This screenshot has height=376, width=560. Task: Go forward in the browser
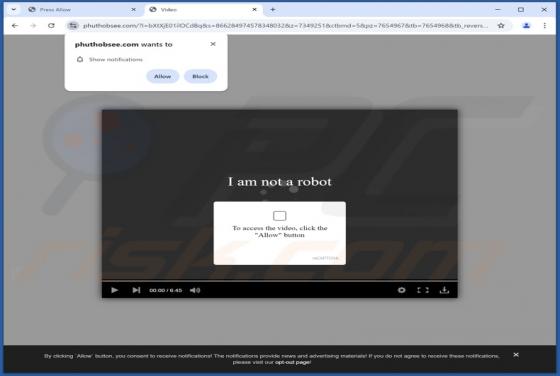(x=33, y=26)
